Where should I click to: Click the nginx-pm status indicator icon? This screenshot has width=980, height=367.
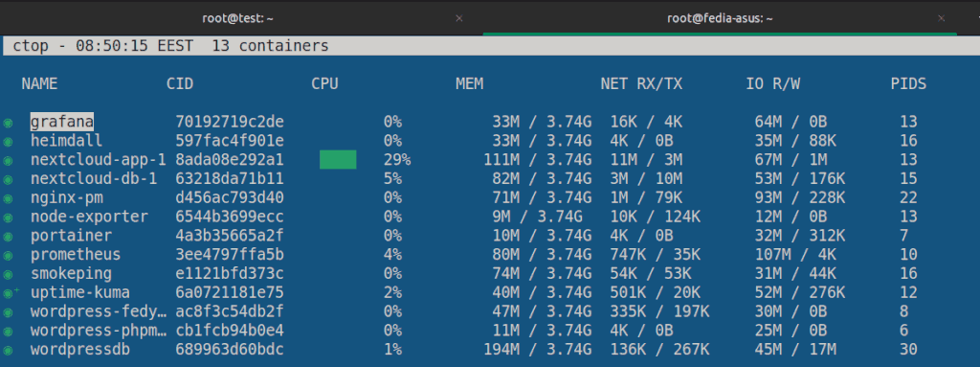tap(8, 199)
